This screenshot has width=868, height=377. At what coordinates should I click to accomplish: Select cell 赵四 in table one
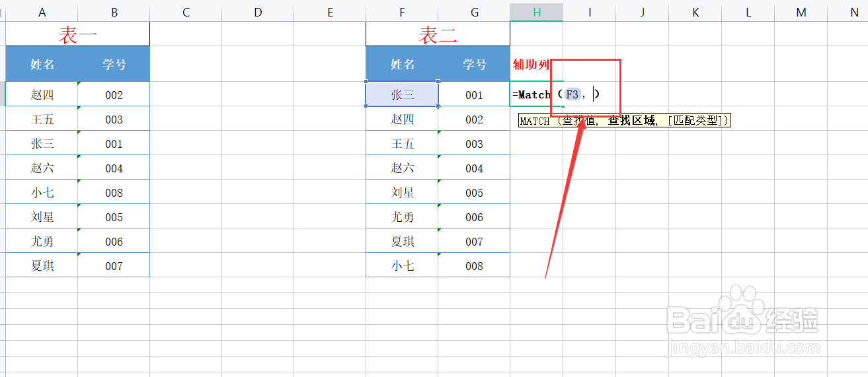coord(42,94)
